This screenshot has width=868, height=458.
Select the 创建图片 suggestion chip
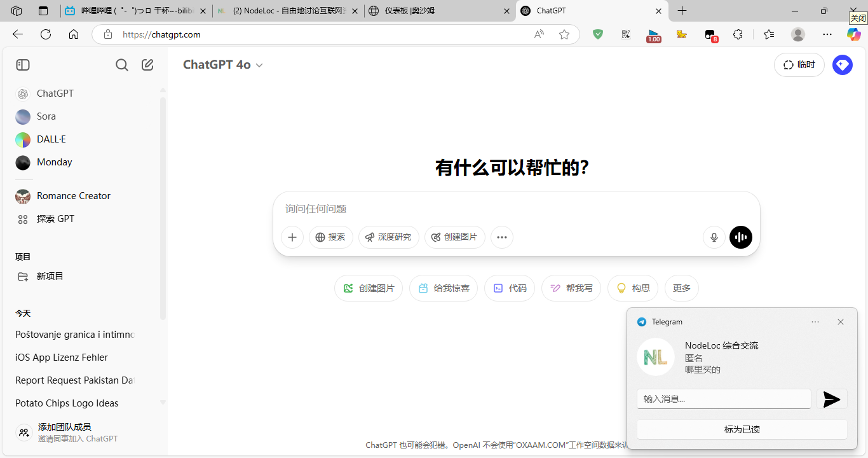[369, 288]
